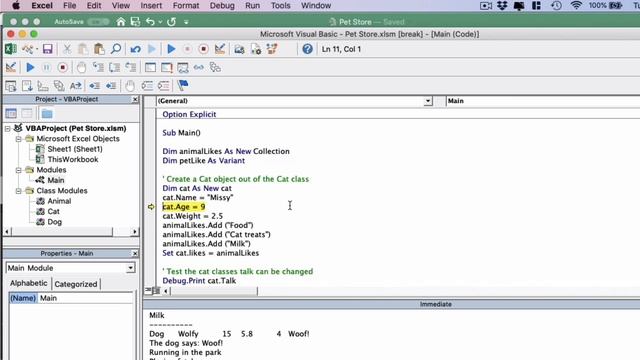Image resolution: width=640 pixels, height=360 pixels.
Task: Open the Run menu
Action: [252, 6]
